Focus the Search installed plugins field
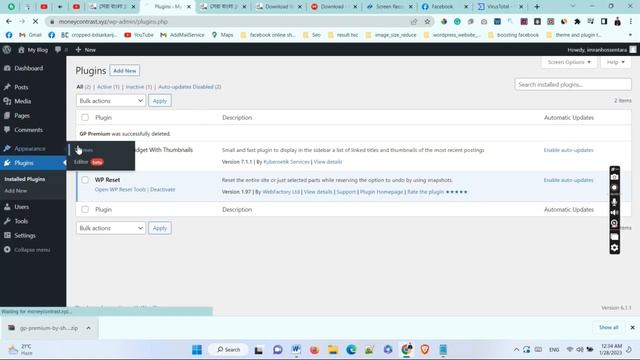 [x=573, y=84]
